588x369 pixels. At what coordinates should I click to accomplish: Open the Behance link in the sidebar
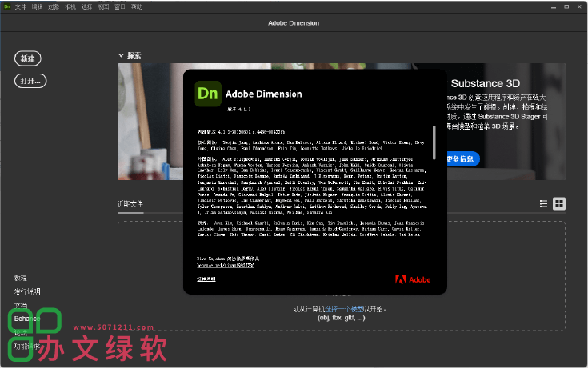click(x=26, y=319)
